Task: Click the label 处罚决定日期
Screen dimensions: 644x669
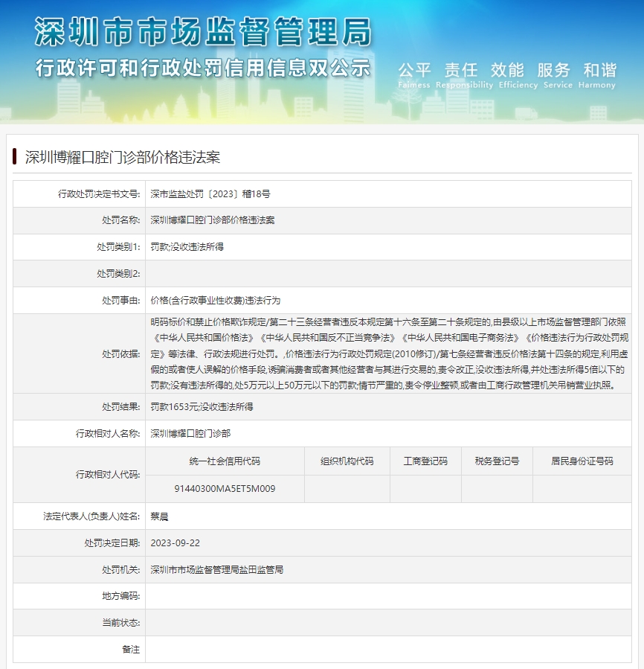Action: [112, 543]
